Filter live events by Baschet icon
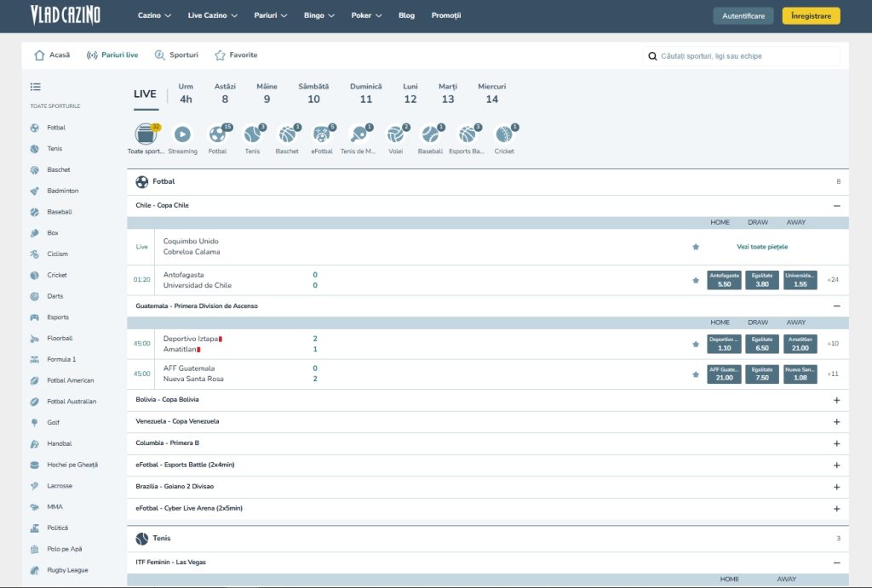The image size is (872, 588). click(x=287, y=134)
